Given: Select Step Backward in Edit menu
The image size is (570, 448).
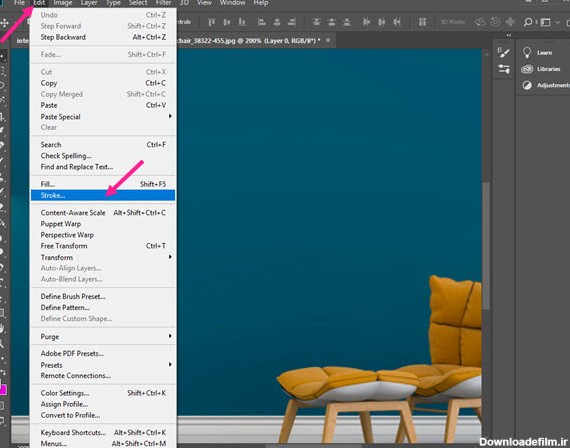Looking at the screenshot, I should [103, 37].
